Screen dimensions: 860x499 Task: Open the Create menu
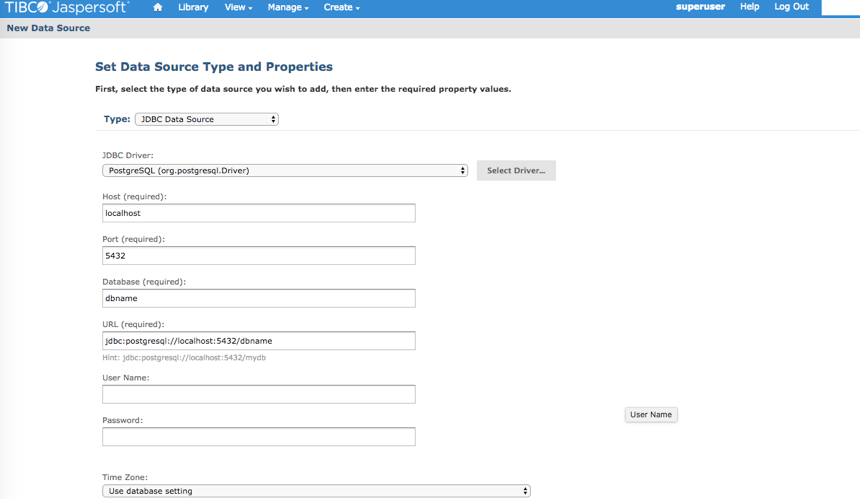coord(341,7)
